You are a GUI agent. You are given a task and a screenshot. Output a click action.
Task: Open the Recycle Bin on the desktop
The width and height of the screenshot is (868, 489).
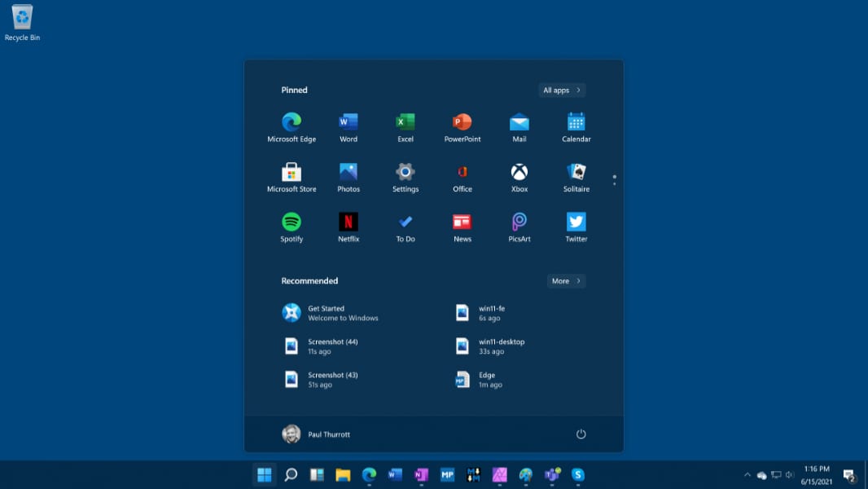(x=22, y=24)
